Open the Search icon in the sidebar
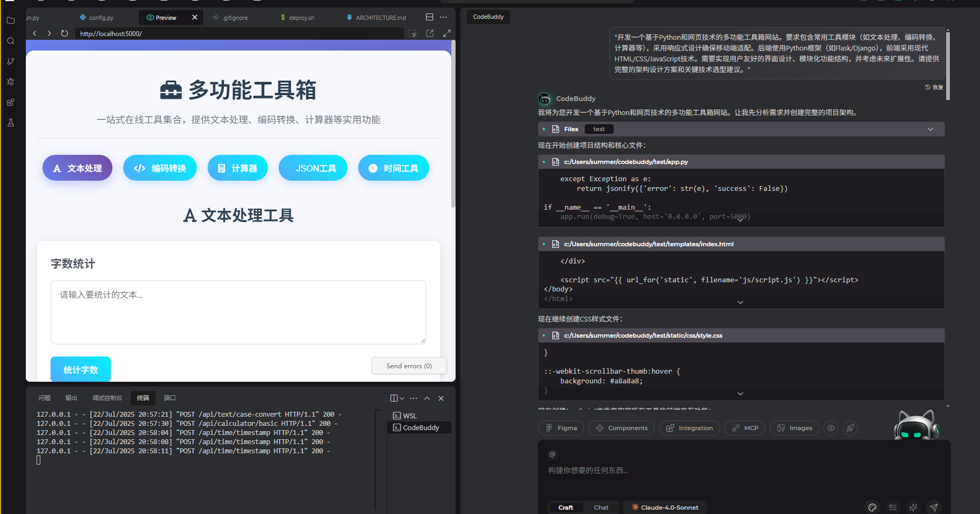This screenshot has height=514, width=980. tap(11, 41)
